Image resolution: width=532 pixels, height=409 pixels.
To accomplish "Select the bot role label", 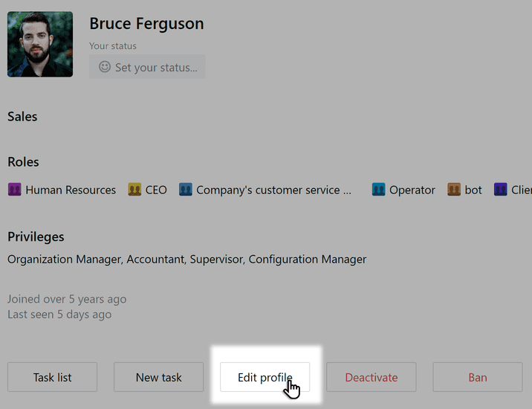I will tap(473, 190).
